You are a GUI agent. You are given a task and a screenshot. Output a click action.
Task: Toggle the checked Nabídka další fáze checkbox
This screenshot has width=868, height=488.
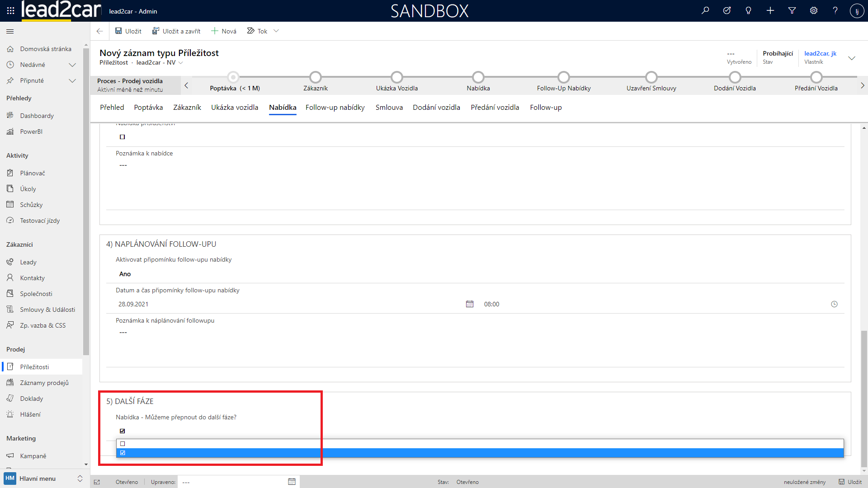tap(123, 431)
